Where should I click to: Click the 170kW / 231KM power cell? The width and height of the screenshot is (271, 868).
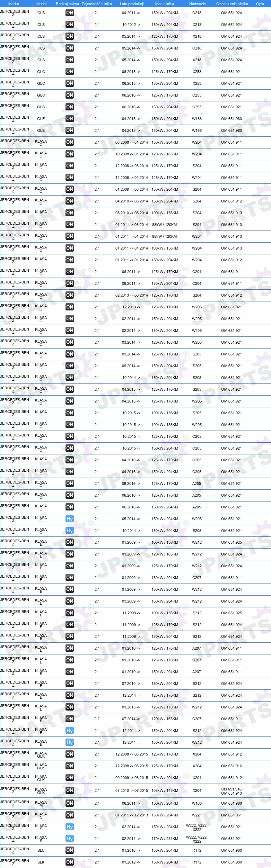click(165, 839)
